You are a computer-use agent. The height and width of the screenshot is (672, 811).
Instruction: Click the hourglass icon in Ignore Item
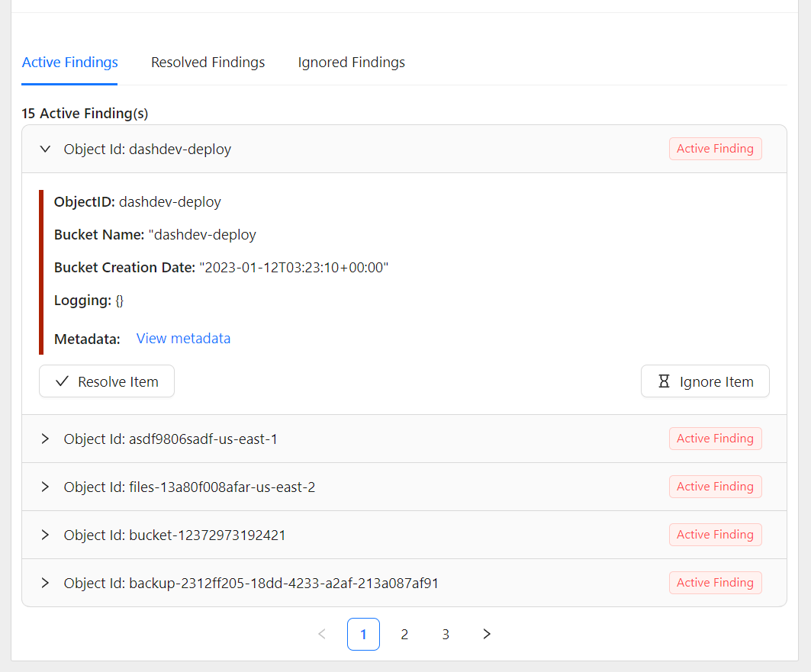[665, 381]
